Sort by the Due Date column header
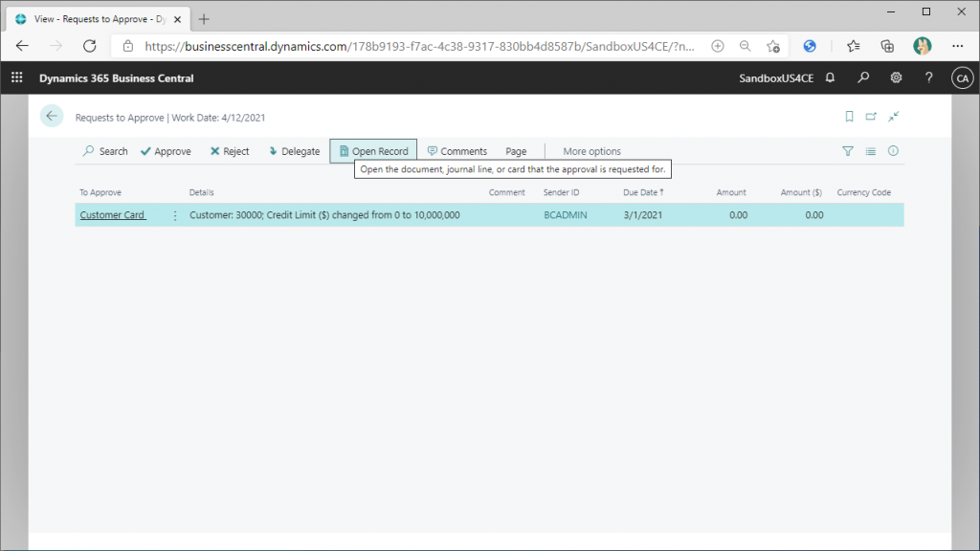This screenshot has height=551, width=980. pyautogui.click(x=643, y=192)
